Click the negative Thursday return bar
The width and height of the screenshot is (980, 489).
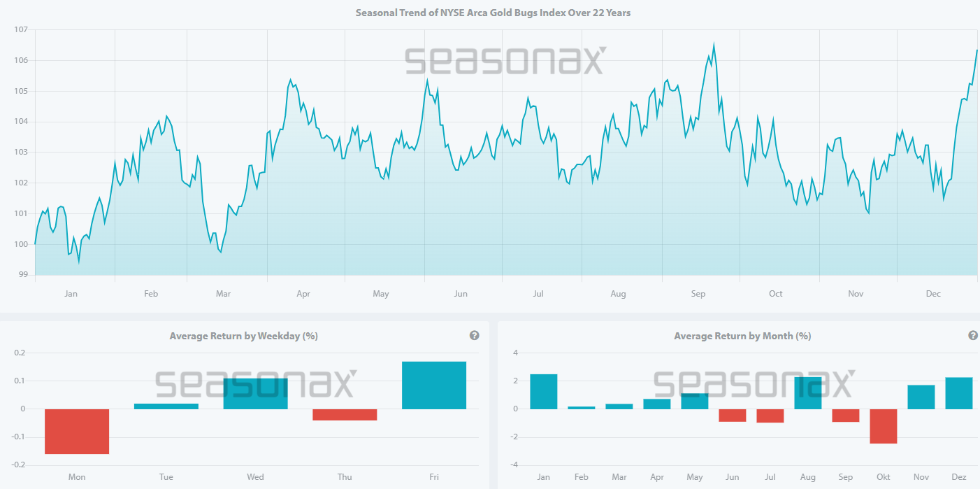pyautogui.click(x=345, y=414)
